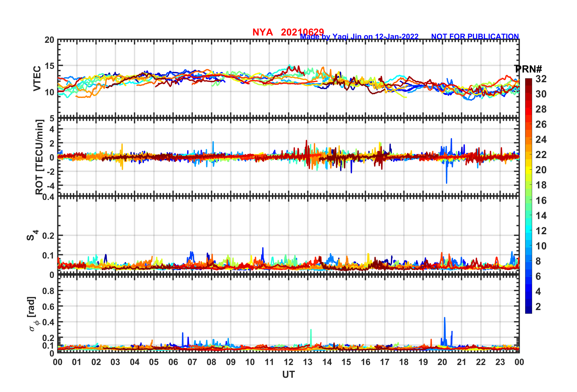Select the "VTEC" y-axis label
The width and height of the screenshot is (577, 392).
click(37, 78)
